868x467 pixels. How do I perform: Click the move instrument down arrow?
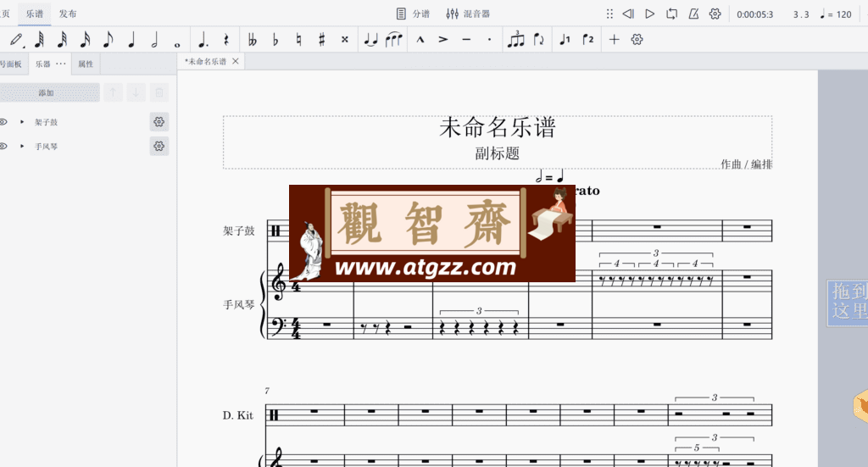136,93
